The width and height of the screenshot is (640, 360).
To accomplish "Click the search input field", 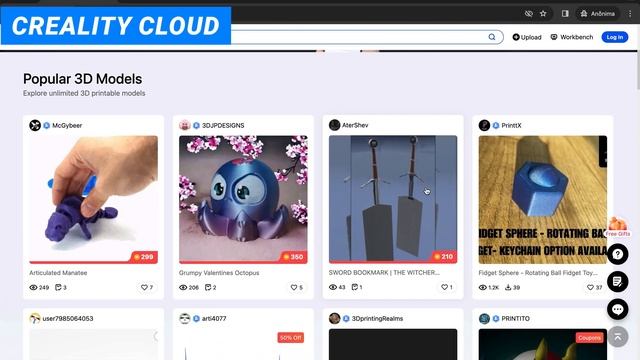I will [x=359, y=37].
